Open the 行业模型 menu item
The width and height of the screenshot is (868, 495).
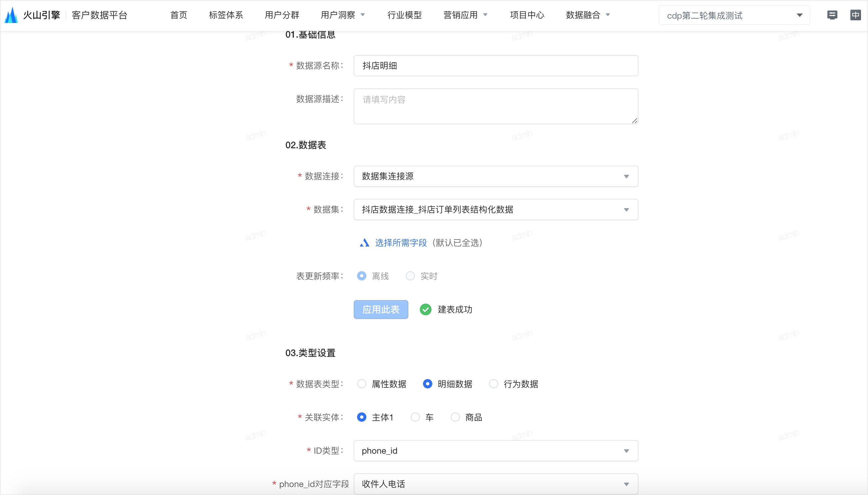click(x=404, y=15)
